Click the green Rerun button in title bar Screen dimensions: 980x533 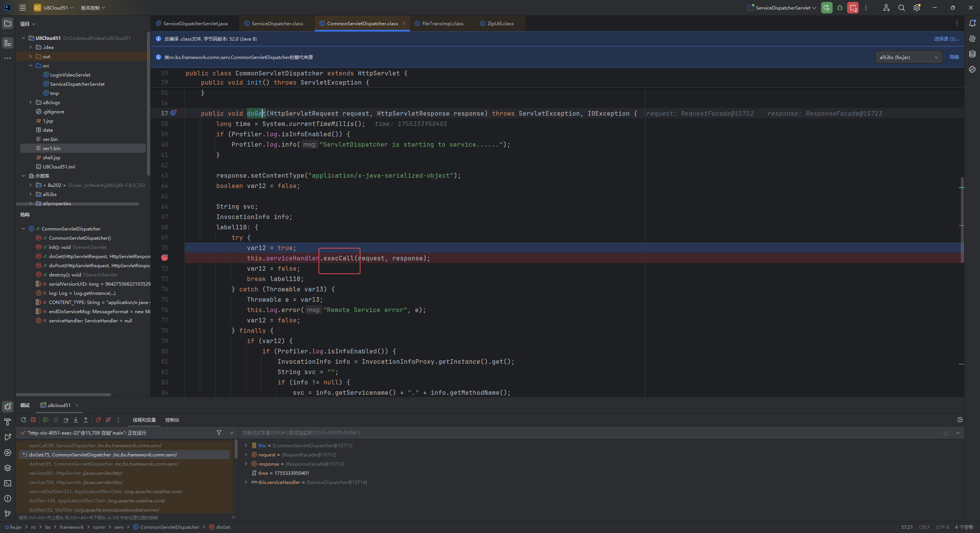point(826,8)
